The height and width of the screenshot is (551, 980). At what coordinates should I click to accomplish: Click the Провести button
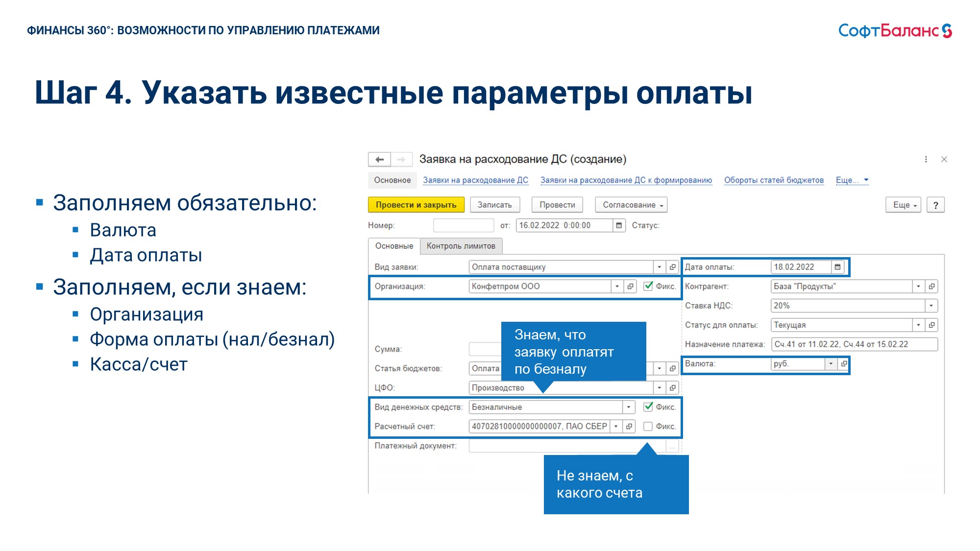point(557,205)
